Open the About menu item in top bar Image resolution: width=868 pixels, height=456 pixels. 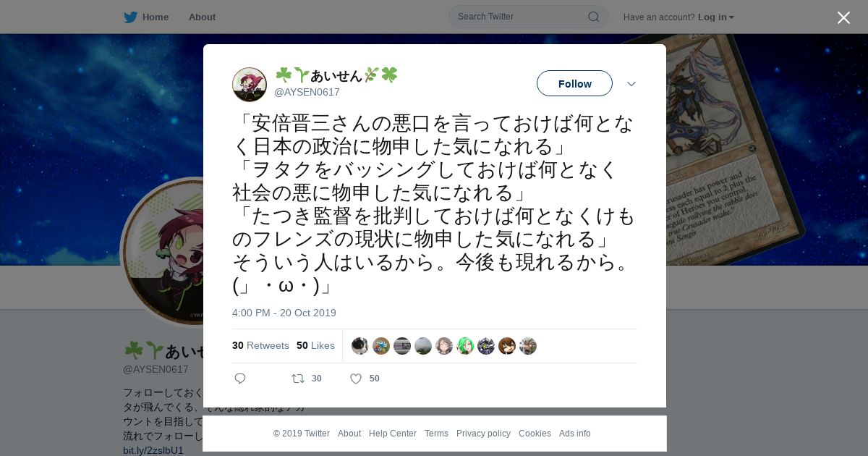(202, 17)
